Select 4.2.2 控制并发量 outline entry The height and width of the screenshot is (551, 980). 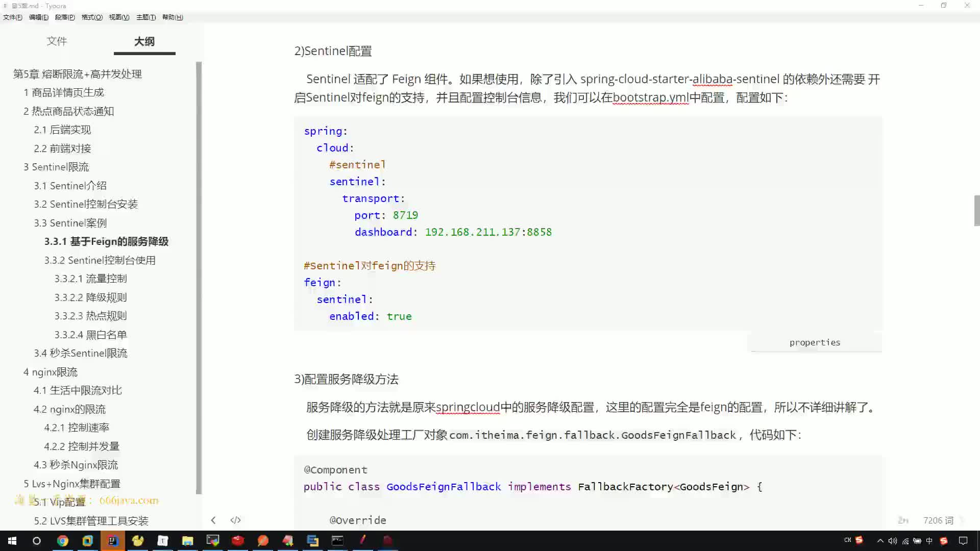pos(82,446)
